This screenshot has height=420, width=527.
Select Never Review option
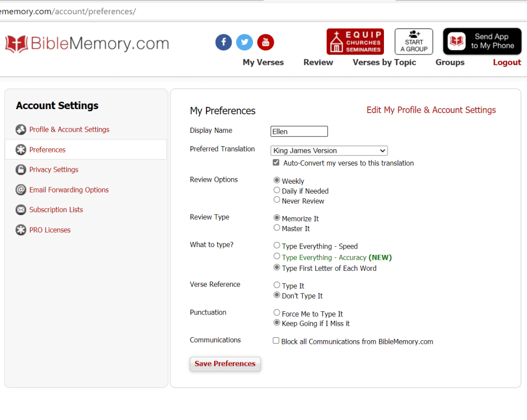[x=276, y=200]
